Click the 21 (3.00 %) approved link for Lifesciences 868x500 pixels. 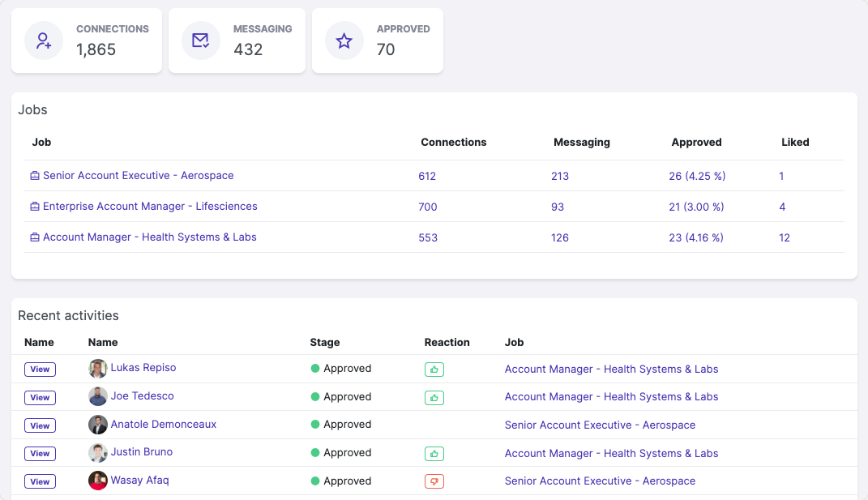click(696, 206)
